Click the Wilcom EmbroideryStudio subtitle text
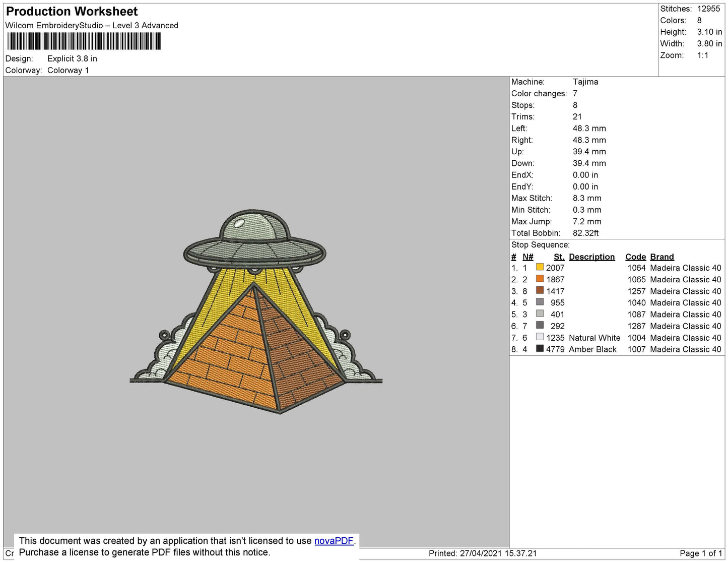The image size is (728, 563). [x=92, y=25]
